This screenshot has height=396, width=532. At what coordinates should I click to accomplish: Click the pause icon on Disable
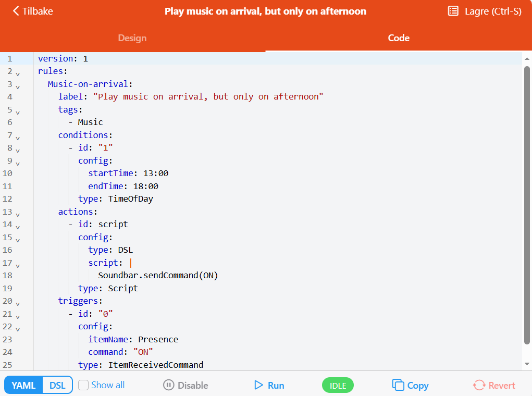pyautogui.click(x=169, y=385)
